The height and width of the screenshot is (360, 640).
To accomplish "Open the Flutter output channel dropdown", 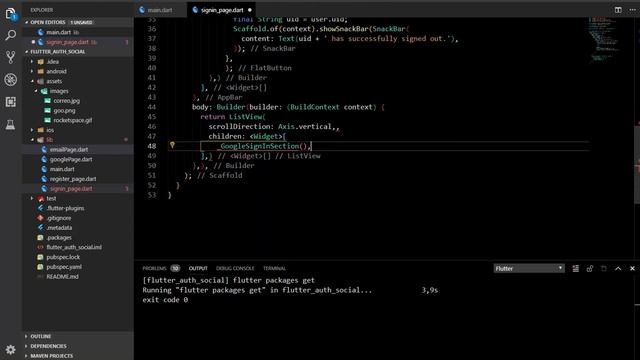I will pyautogui.click(x=529, y=268).
